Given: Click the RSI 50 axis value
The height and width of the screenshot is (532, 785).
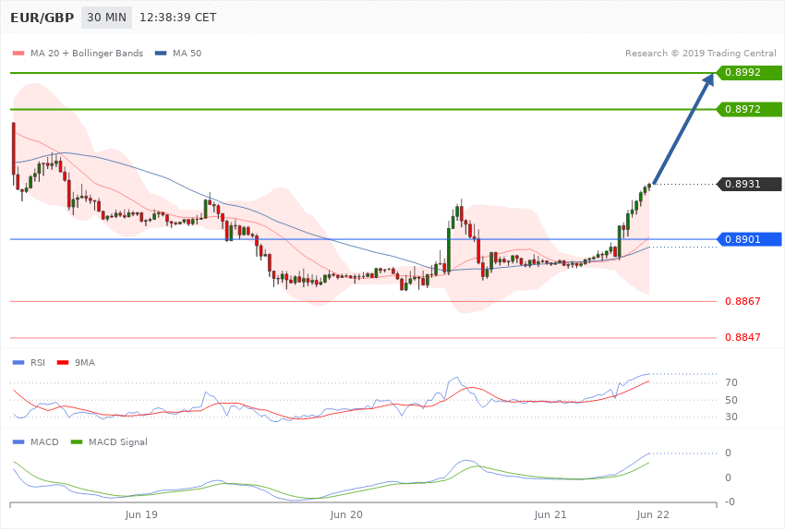Looking at the screenshot, I should tap(731, 400).
